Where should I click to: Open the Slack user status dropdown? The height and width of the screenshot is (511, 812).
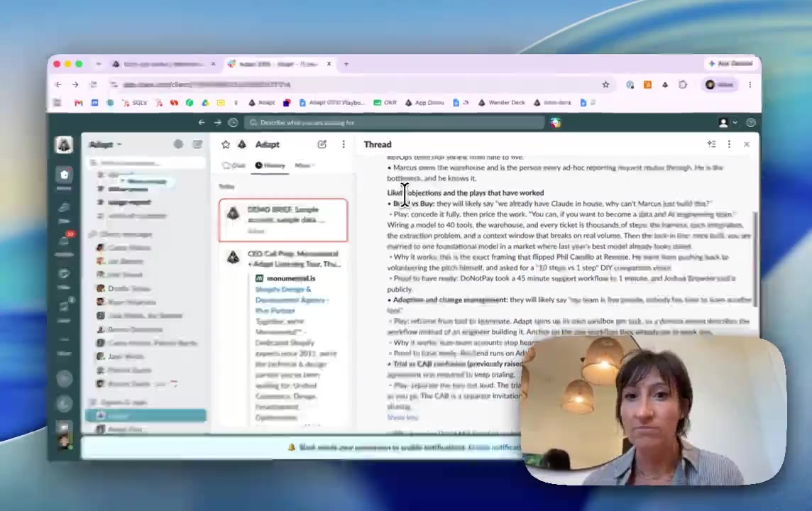click(728, 122)
